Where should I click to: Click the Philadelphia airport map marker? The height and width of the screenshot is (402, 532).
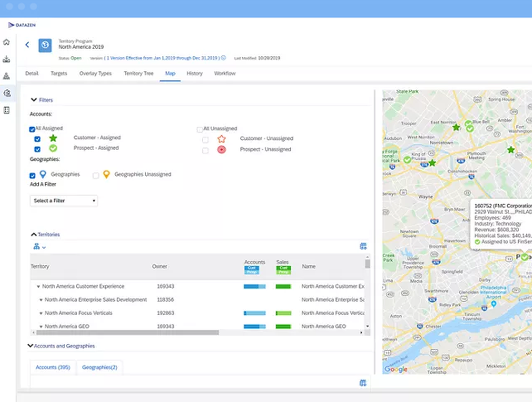tap(494, 303)
